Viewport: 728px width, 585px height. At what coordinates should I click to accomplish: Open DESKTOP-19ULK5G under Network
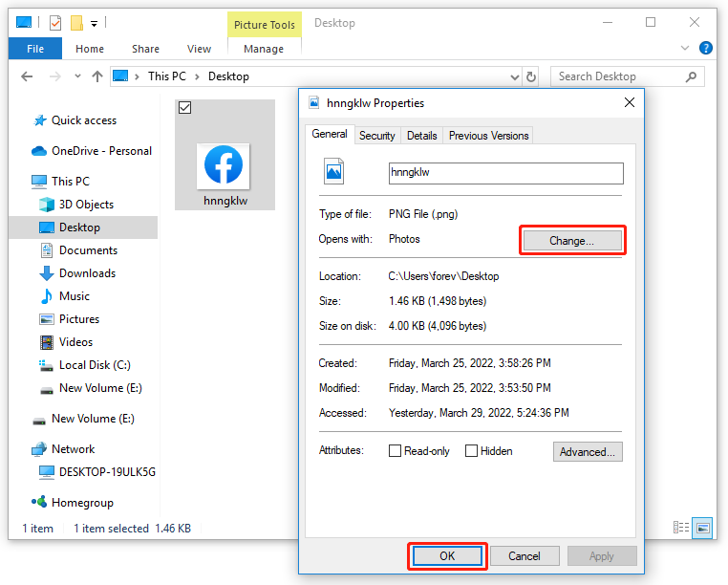[107, 472]
